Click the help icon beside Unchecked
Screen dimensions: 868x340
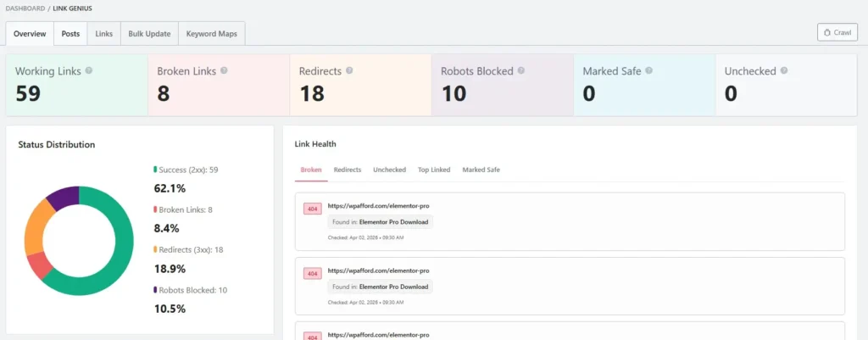tap(784, 71)
